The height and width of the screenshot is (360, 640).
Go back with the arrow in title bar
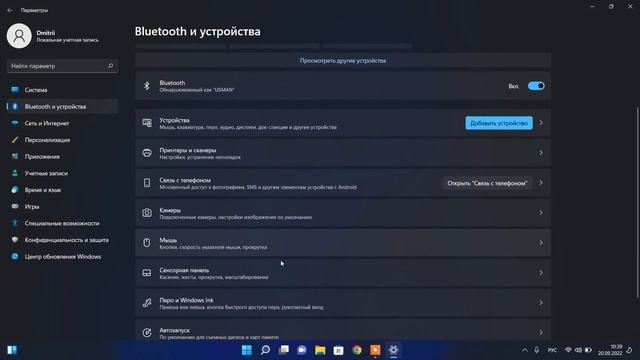coord(10,10)
